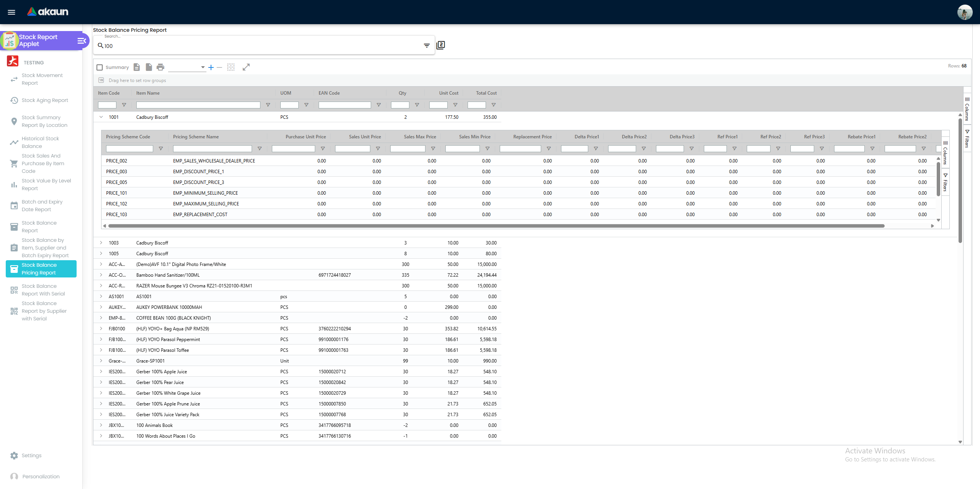The image size is (980, 489).
Task: Click the blue plus icon in toolbar
Action: point(211,67)
